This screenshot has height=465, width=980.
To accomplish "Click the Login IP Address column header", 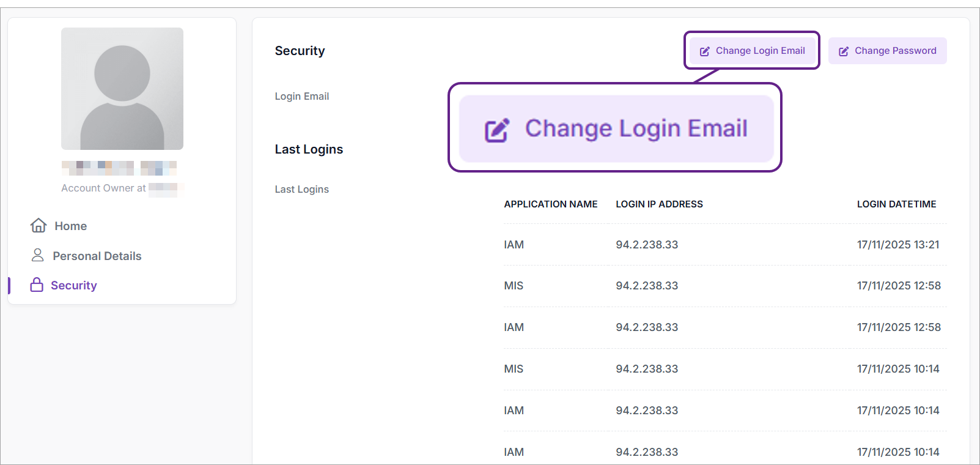I will tap(659, 204).
